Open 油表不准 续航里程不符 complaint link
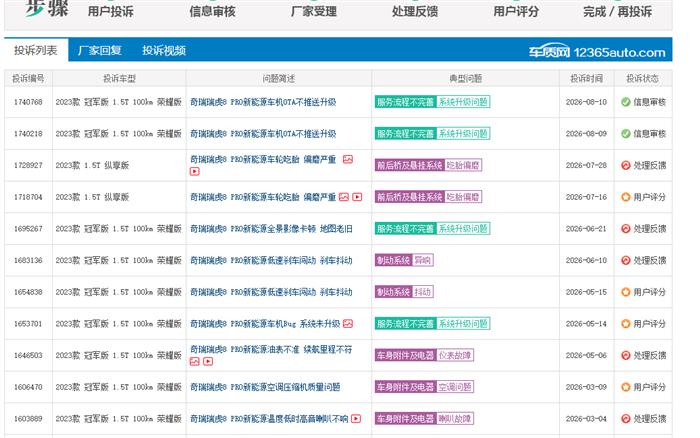Screen dimensions: 700x438 (x=271, y=350)
